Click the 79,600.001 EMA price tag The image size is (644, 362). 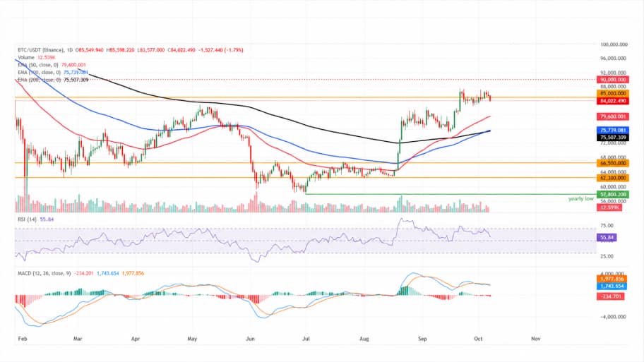(x=613, y=116)
